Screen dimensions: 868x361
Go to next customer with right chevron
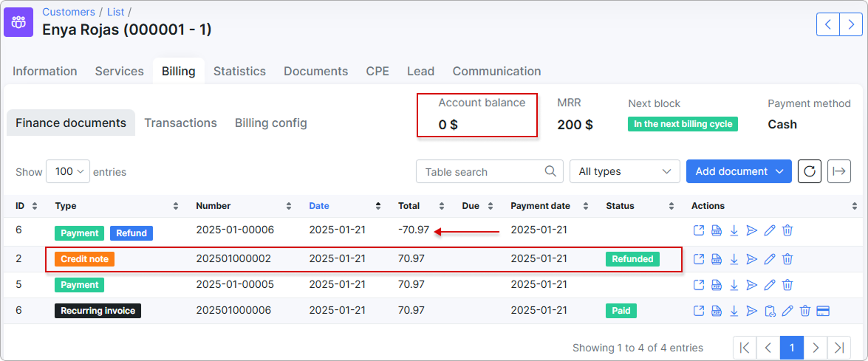pos(851,24)
